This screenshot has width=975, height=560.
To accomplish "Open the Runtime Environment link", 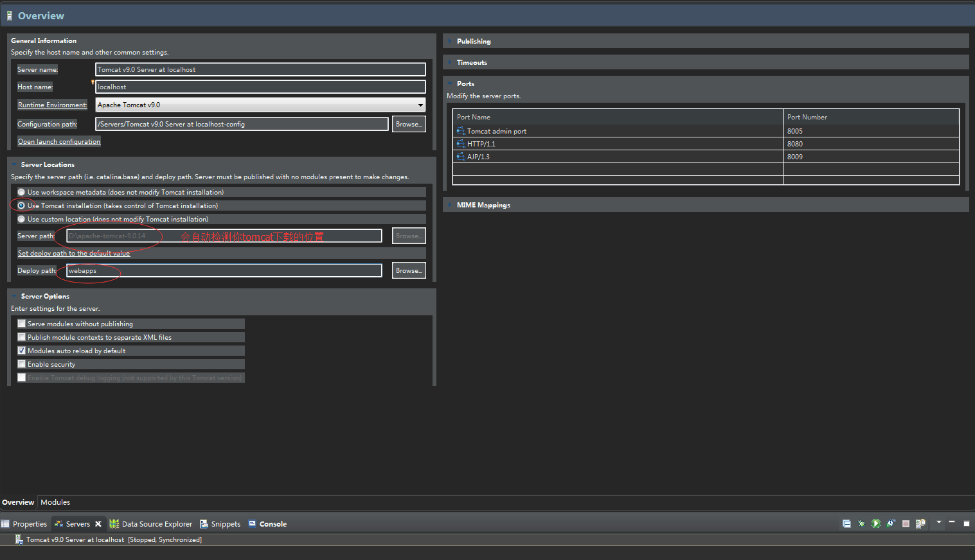I will (52, 105).
